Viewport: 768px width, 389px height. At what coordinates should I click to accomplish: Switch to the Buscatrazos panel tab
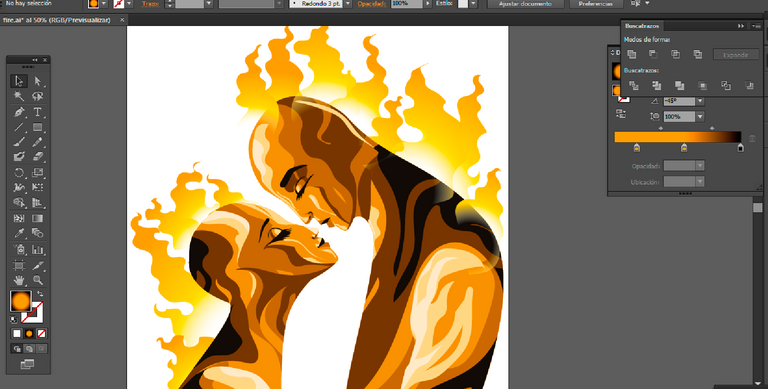click(642, 26)
